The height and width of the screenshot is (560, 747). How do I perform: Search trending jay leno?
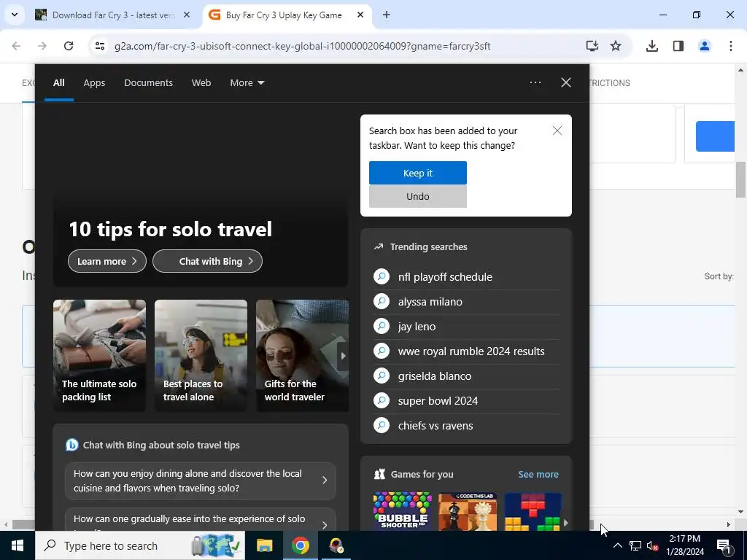[466, 326]
